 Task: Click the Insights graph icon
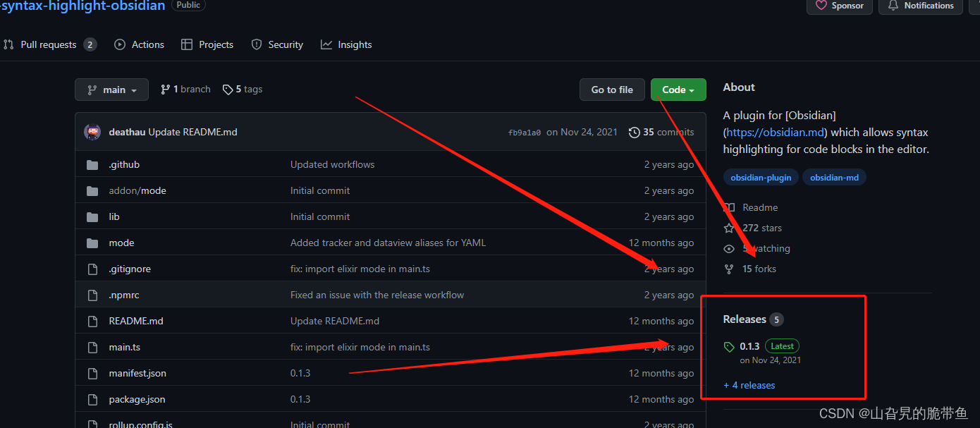pyautogui.click(x=326, y=44)
